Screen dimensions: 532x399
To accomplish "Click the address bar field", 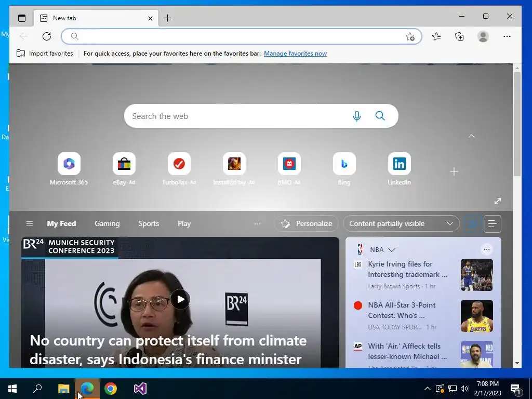I will point(242,36).
